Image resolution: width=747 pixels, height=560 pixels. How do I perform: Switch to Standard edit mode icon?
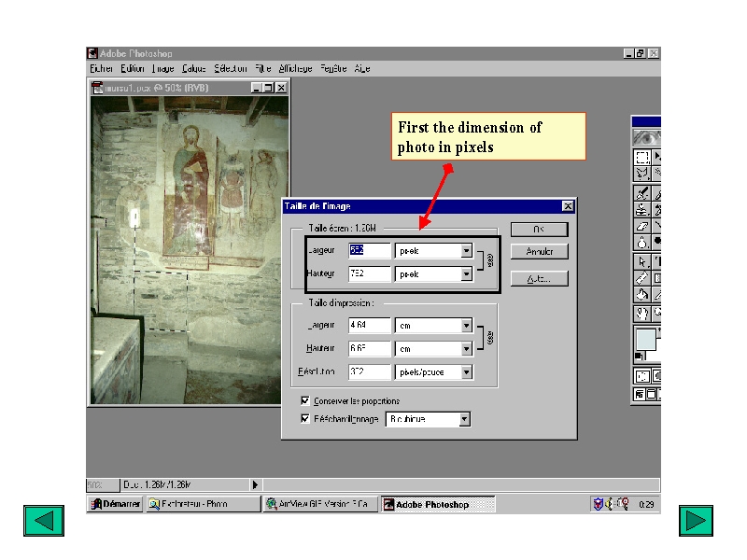[641, 377]
